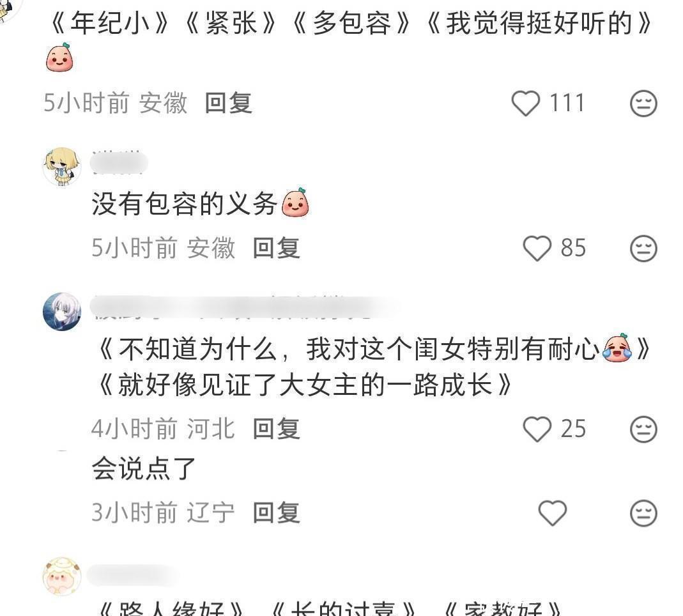Like the comment with 111 likes
683x616 pixels.
525,104
